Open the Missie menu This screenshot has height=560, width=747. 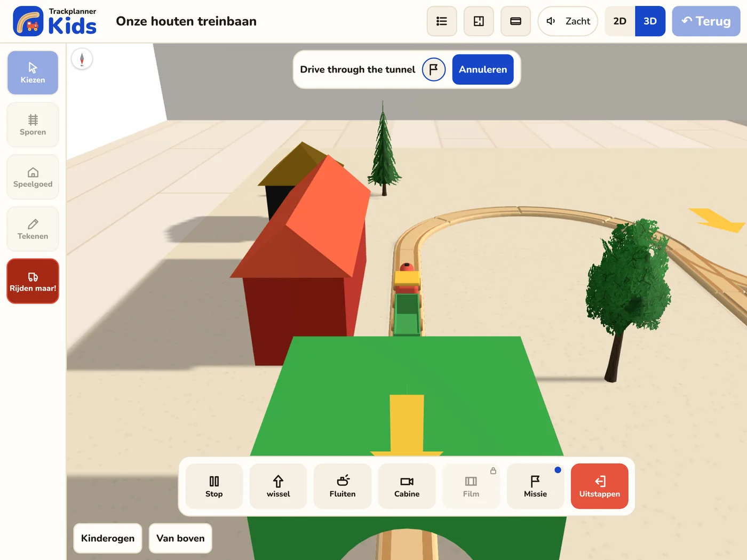pos(535,486)
